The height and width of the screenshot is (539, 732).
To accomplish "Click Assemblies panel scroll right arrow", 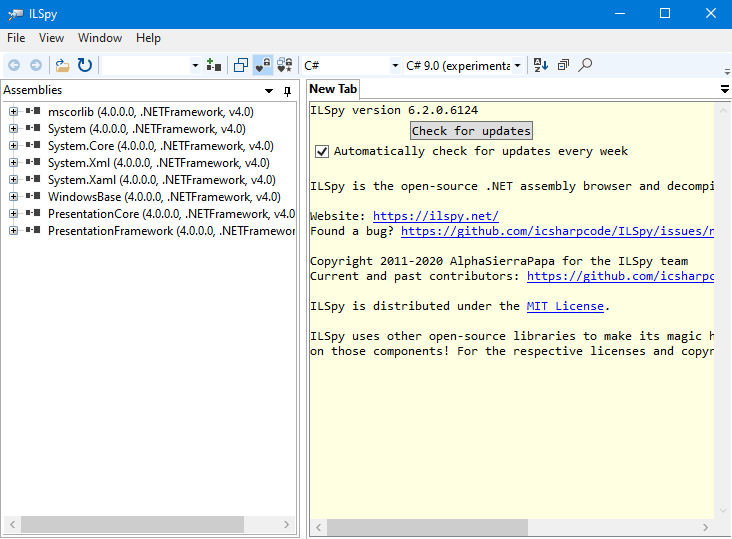I will click(x=286, y=524).
